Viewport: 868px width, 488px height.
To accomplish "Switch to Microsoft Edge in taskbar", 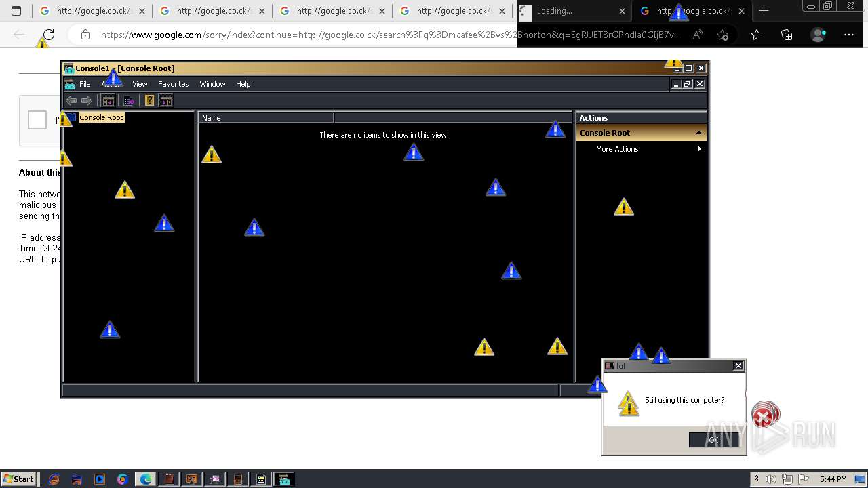I will [x=146, y=479].
